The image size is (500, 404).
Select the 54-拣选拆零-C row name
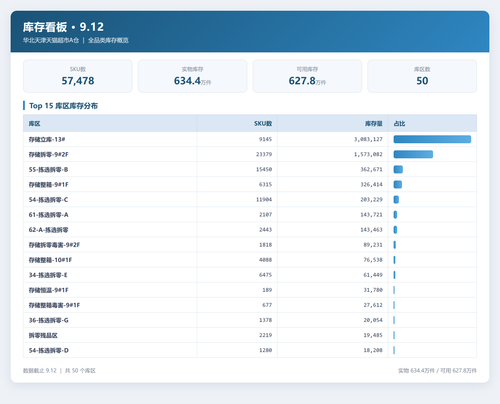48,200
